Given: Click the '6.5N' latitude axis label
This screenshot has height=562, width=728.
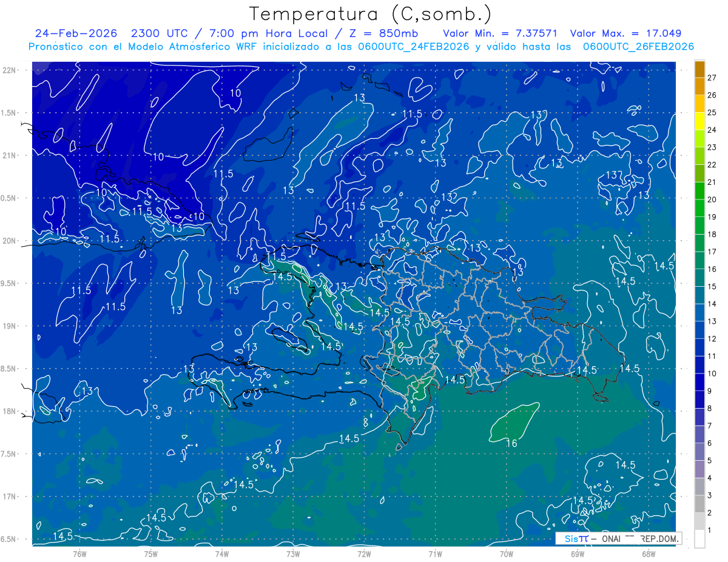Looking at the screenshot, I should [8, 539].
